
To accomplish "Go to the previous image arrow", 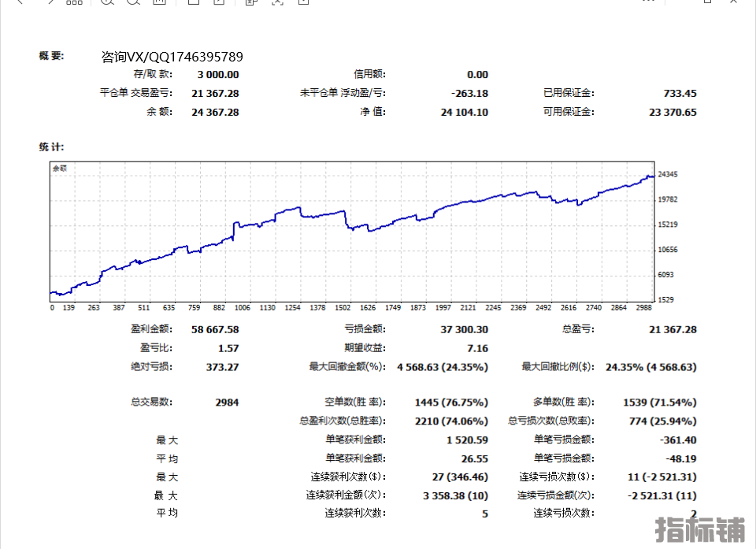I will tap(20, 2).
